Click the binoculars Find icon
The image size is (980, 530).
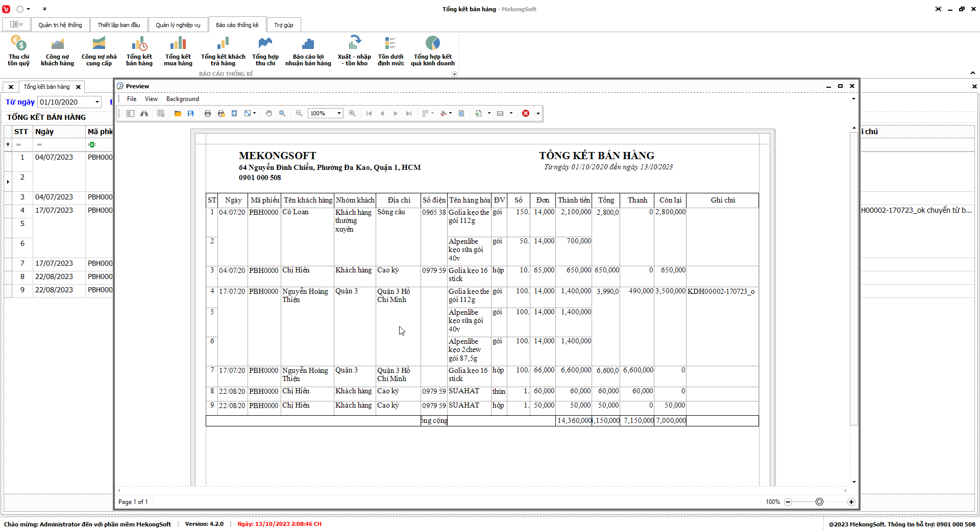pyautogui.click(x=144, y=113)
